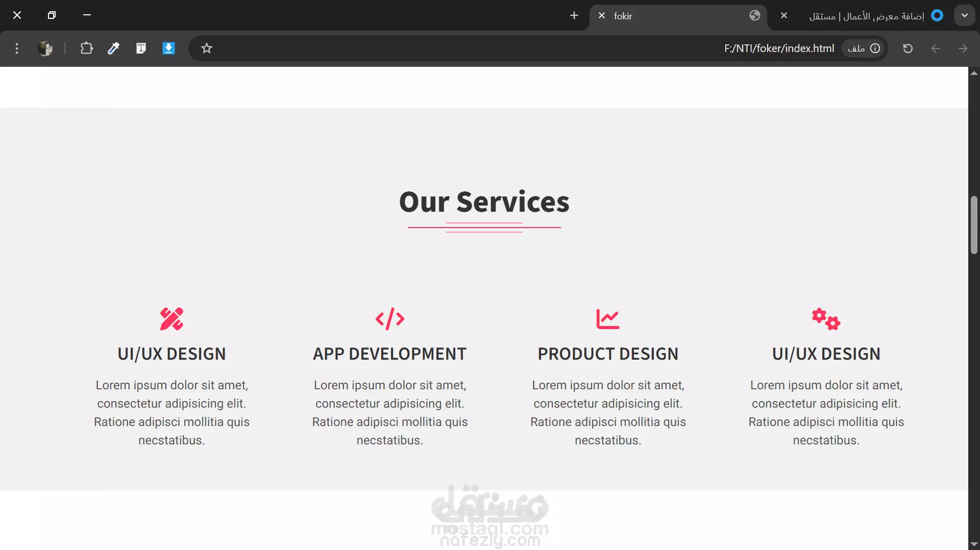This screenshot has width=980, height=550.
Task: Close the مستقل tab
Action: click(x=784, y=16)
